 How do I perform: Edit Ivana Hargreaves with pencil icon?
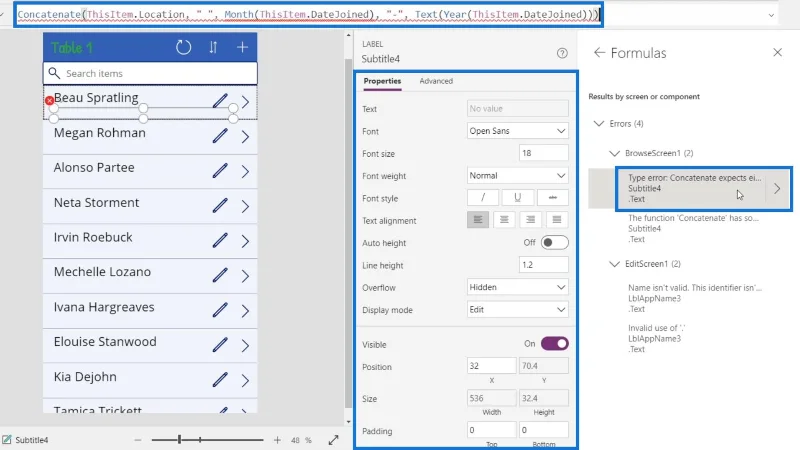click(x=220, y=310)
